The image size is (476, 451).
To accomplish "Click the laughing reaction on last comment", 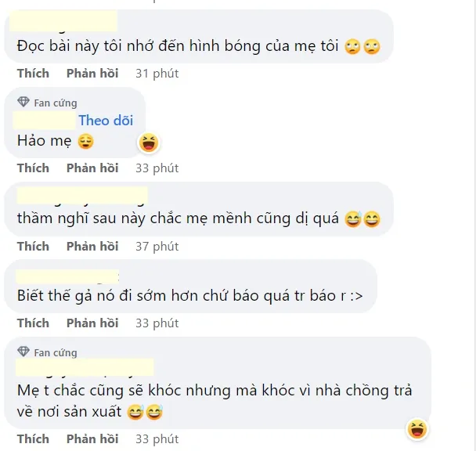I will click(417, 428).
